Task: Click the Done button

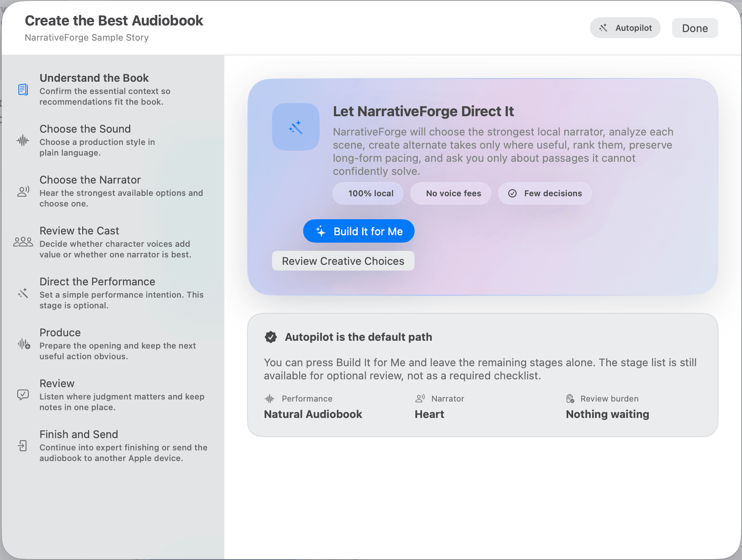Action: [695, 28]
